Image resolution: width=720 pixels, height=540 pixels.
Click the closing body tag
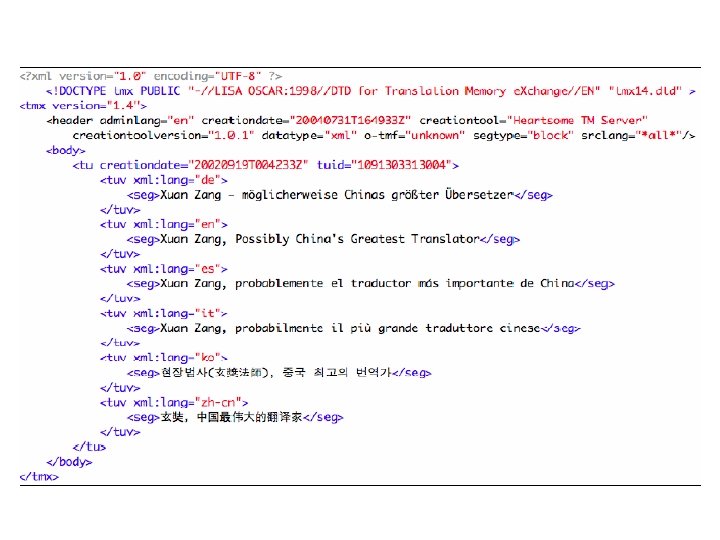[69, 461]
